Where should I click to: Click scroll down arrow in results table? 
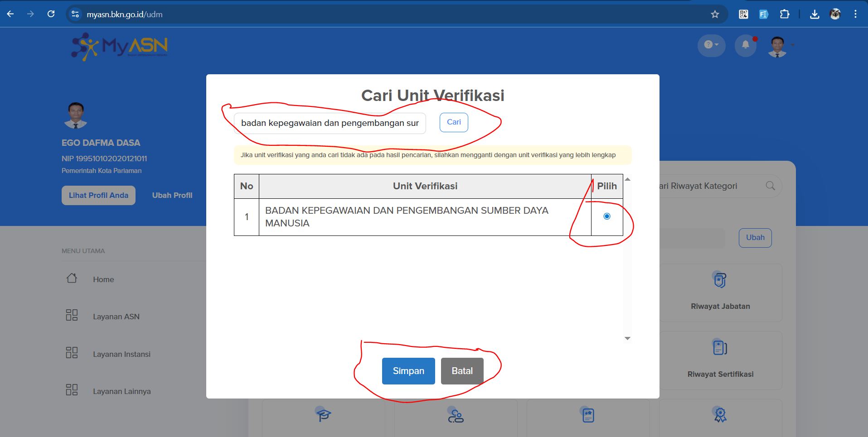627,338
